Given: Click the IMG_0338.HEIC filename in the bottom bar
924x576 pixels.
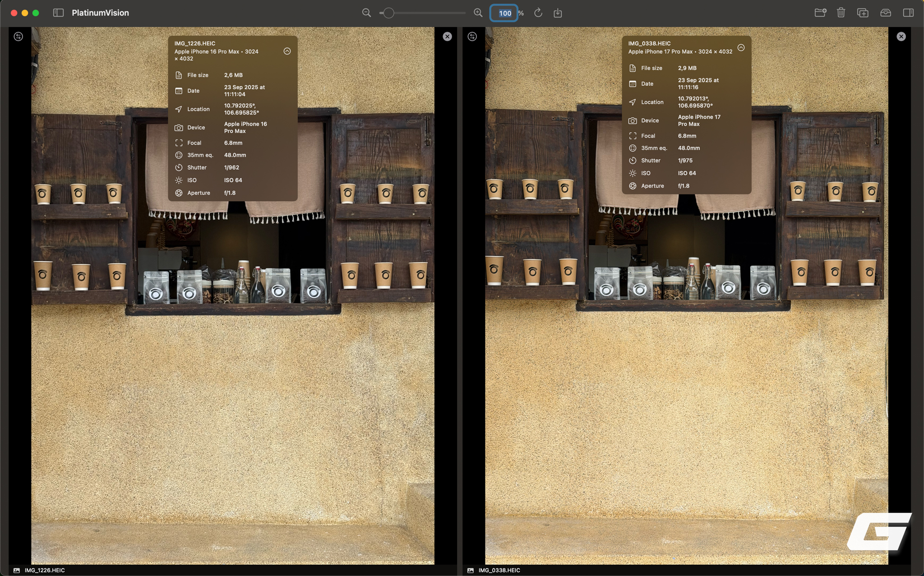Looking at the screenshot, I should point(499,570).
